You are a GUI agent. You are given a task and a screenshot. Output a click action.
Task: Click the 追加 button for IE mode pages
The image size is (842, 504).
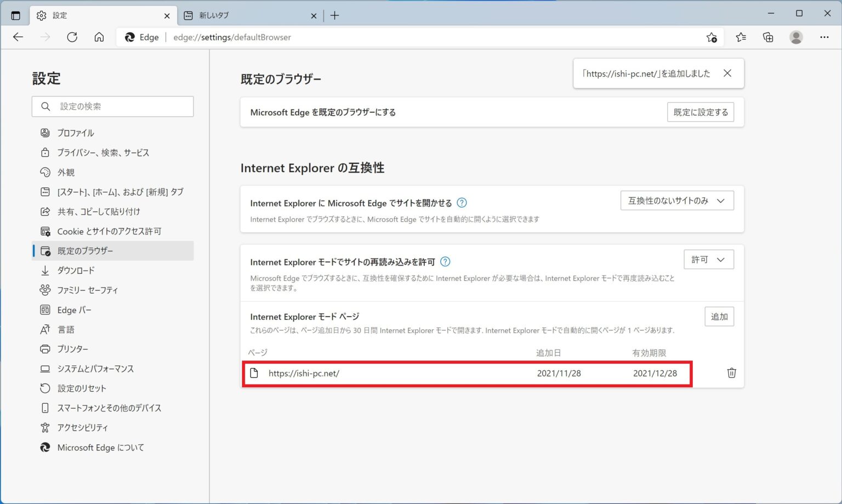[719, 316]
